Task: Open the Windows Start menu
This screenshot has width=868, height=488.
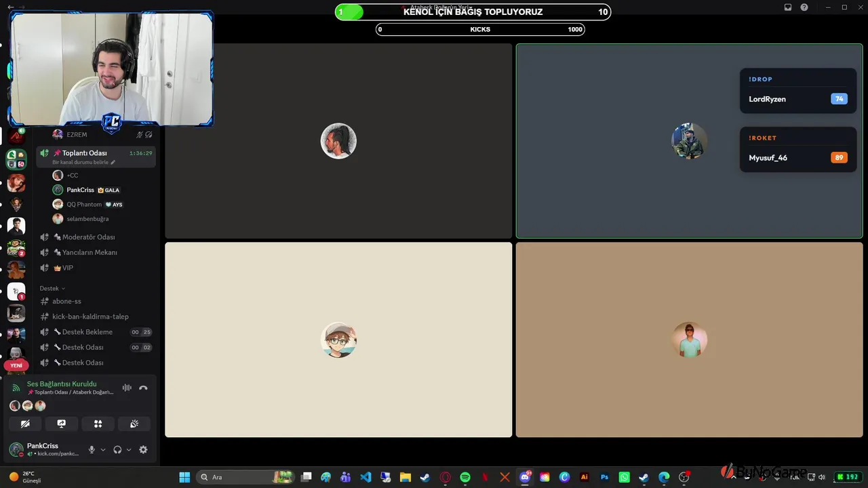Action: point(184,477)
